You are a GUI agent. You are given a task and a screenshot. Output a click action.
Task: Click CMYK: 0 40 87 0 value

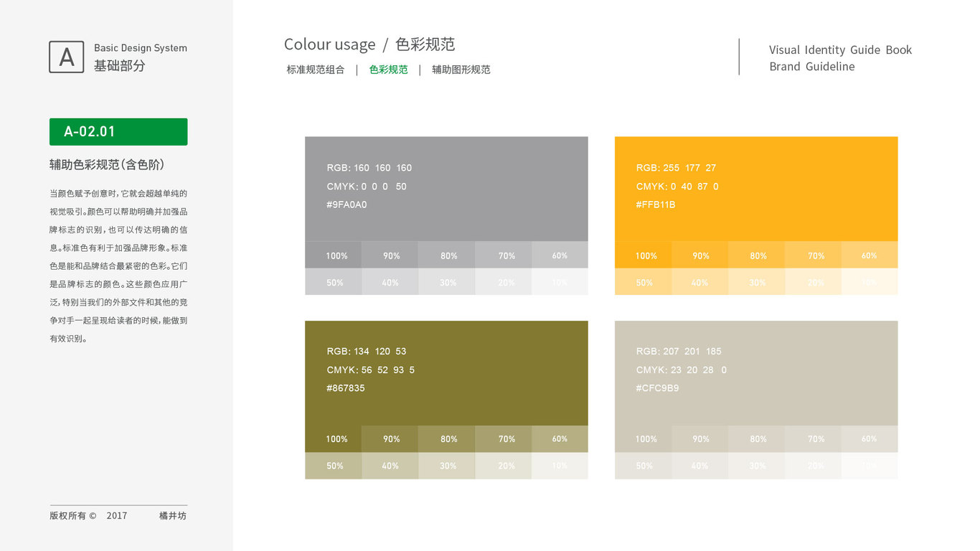click(677, 187)
